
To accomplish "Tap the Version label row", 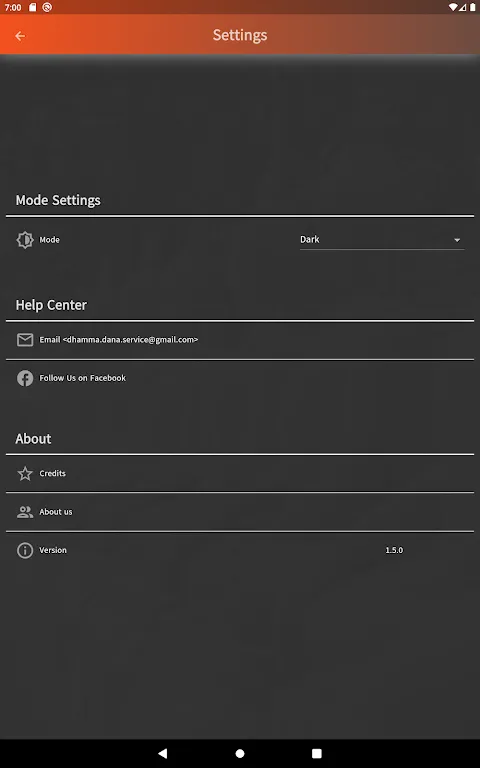I will [240, 551].
